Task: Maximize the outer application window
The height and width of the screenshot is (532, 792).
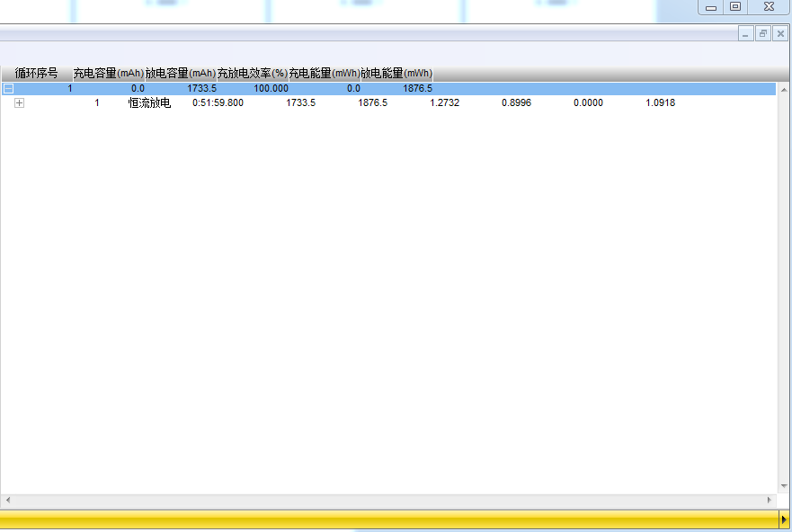Action: (735, 7)
